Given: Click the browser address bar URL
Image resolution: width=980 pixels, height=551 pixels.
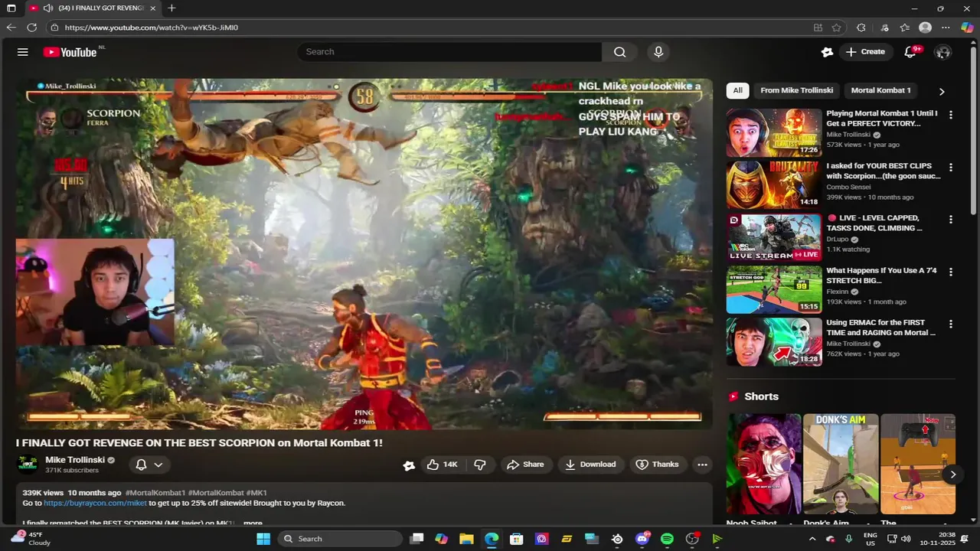Looking at the screenshot, I should pos(152,28).
